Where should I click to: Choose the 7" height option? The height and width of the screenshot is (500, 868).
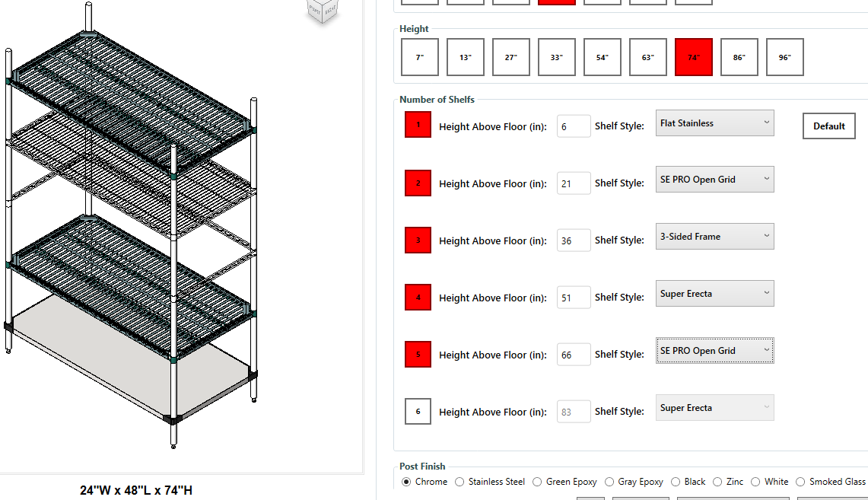click(x=419, y=56)
